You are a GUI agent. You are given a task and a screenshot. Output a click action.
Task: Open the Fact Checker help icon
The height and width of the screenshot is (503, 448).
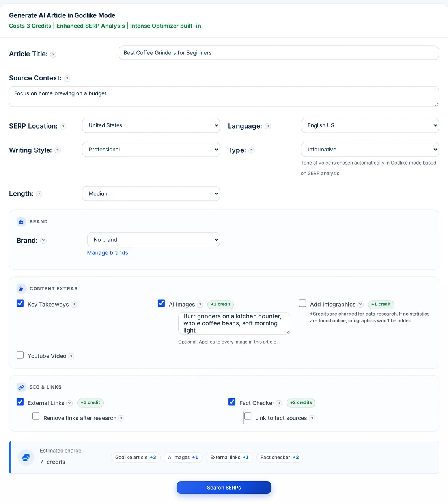click(x=279, y=404)
